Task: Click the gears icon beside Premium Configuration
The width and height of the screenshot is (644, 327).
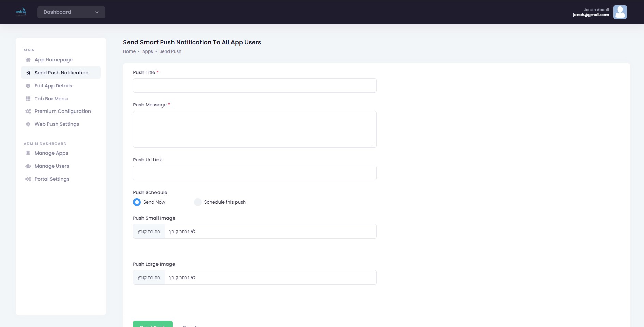Action: coord(28,111)
